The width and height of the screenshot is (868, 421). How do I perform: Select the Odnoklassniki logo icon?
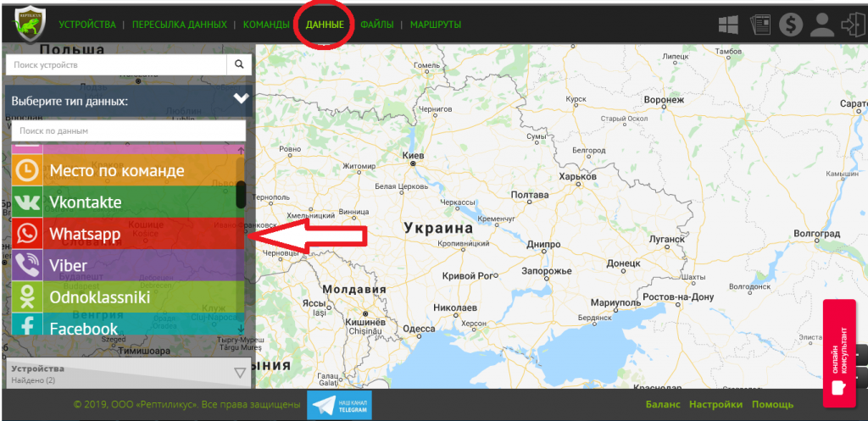click(27, 297)
